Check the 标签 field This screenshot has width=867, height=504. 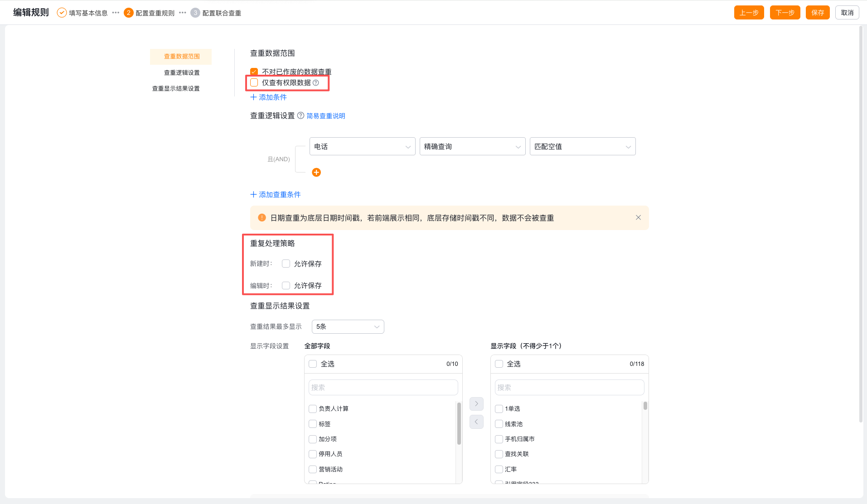(x=313, y=424)
